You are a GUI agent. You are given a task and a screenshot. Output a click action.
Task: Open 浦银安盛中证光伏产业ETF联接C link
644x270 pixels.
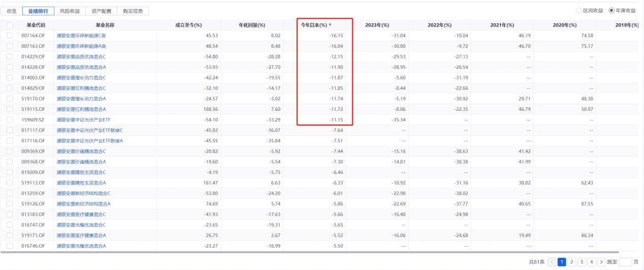[90, 130]
